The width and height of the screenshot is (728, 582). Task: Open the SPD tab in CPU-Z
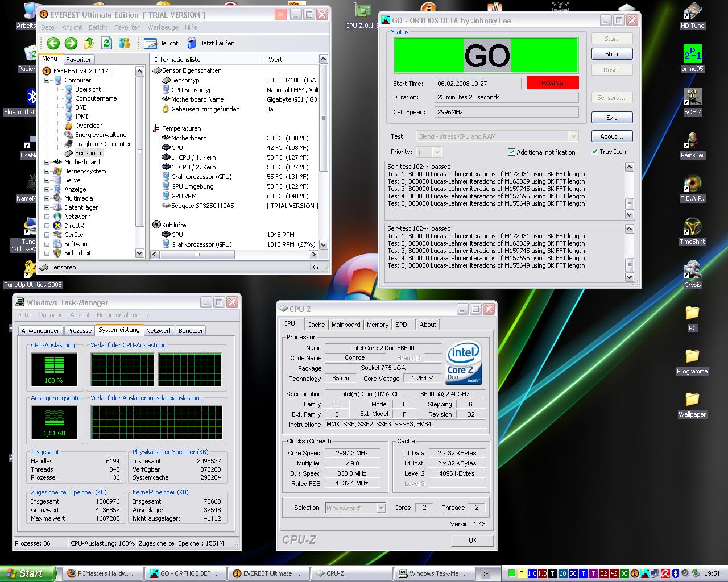(x=402, y=325)
